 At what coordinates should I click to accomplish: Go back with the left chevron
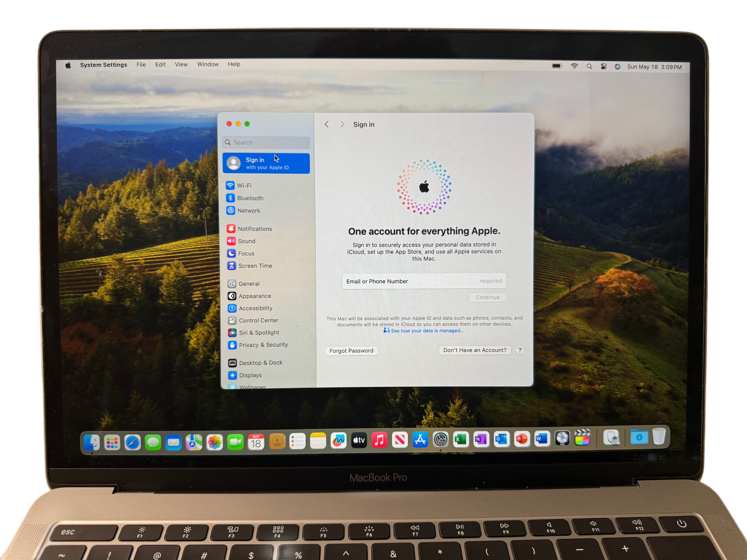pyautogui.click(x=326, y=124)
